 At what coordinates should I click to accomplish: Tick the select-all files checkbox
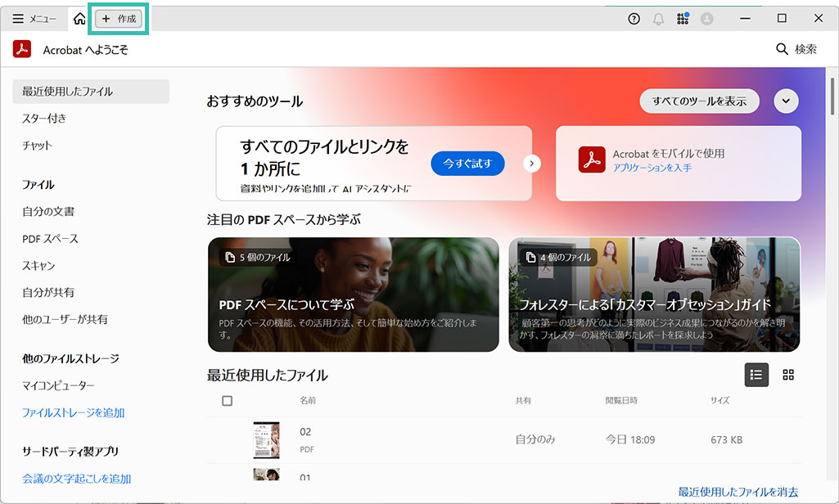pos(228,401)
